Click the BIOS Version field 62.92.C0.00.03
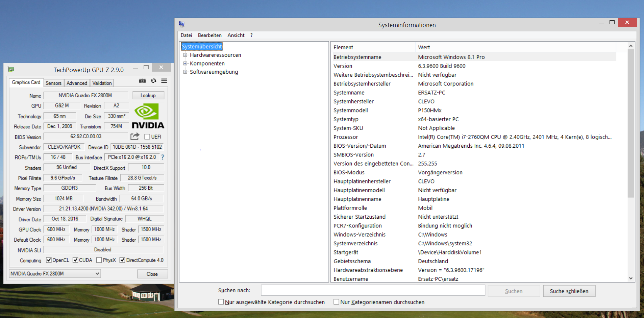Image resolution: width=644 pixels, height=318 pixels. (86, 136)
